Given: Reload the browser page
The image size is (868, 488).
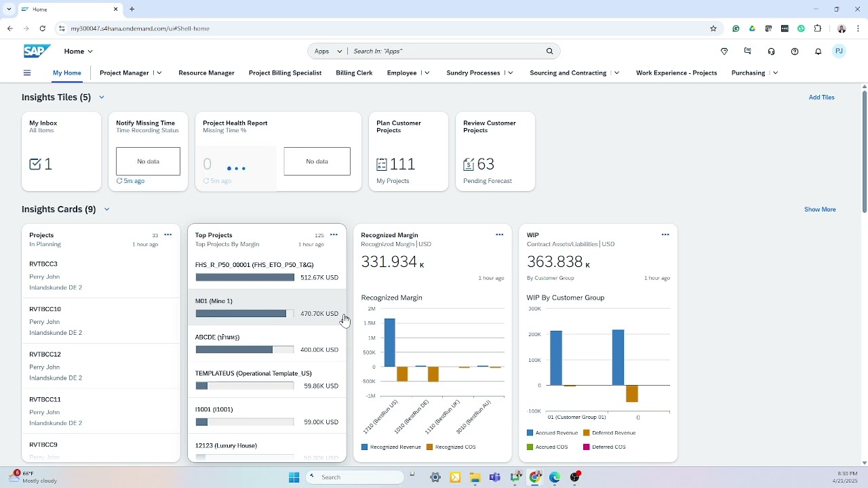Looking at the screenshot, I should (43, 28).
